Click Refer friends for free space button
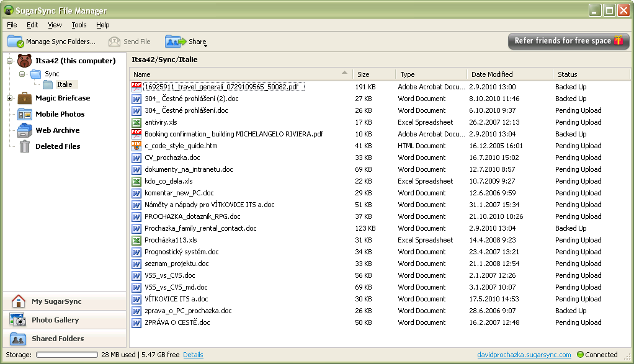The image size is (634, 364). (568, 41)
